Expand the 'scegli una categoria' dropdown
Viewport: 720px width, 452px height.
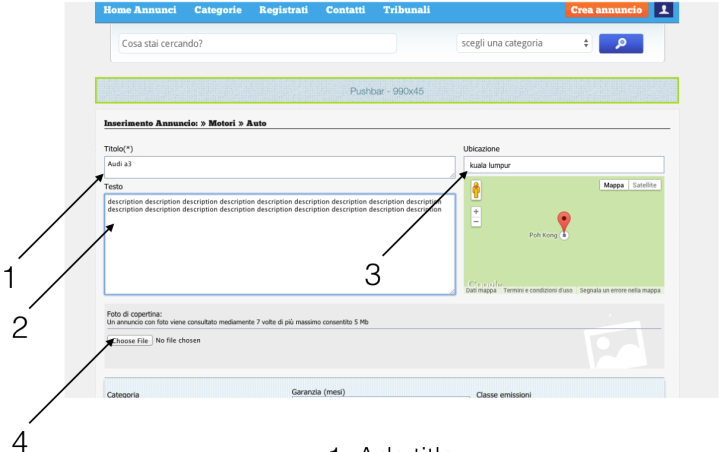524,44
